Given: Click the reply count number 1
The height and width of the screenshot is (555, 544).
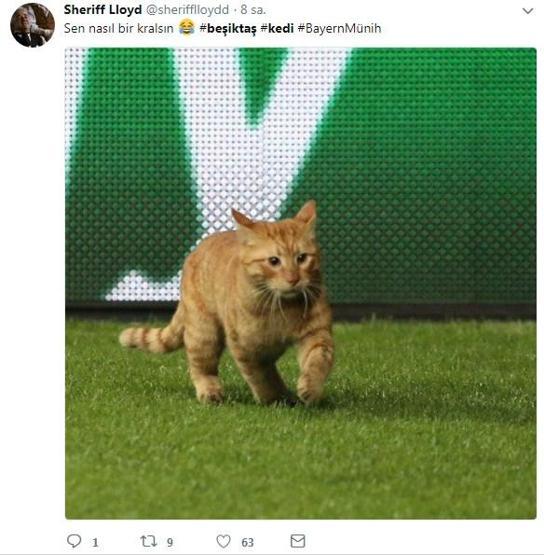Looking at the screenshot, I should click(x=95, y=542).
